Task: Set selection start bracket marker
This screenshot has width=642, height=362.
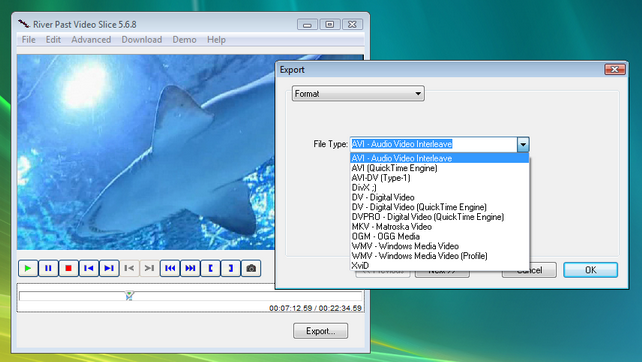Action: (x=210, y=269)
